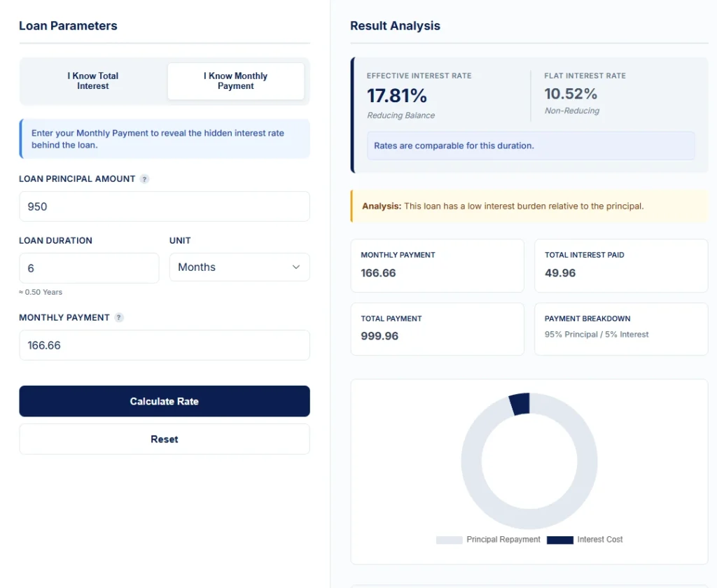Select the I Know Monthly Payment tab
717x588 pixels.
coord(235,80)
